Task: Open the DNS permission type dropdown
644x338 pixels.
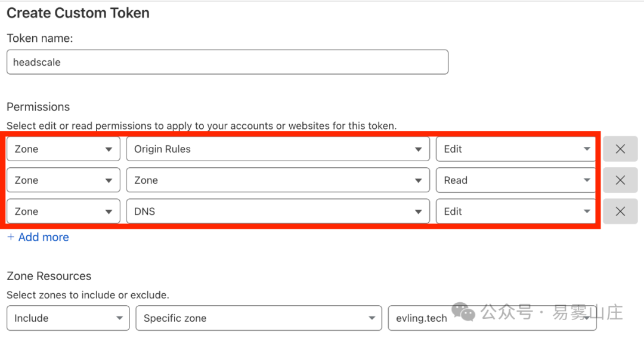Action: click(278, 211)
